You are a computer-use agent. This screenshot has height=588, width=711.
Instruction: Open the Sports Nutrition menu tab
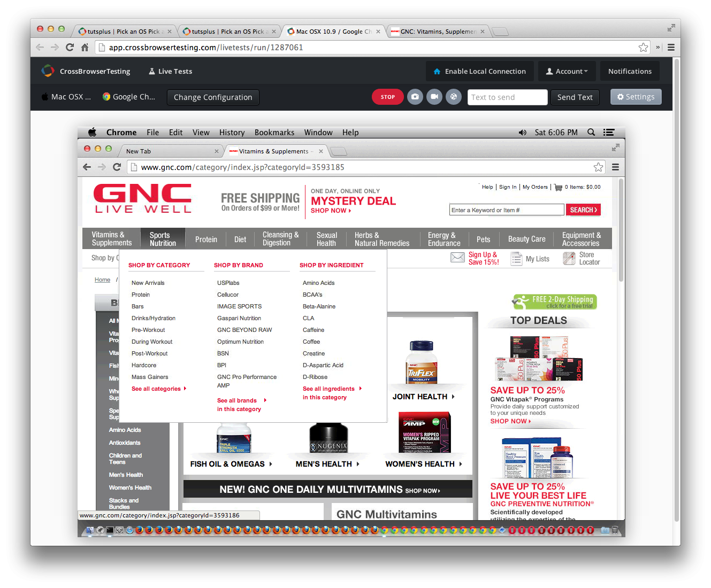163,239
